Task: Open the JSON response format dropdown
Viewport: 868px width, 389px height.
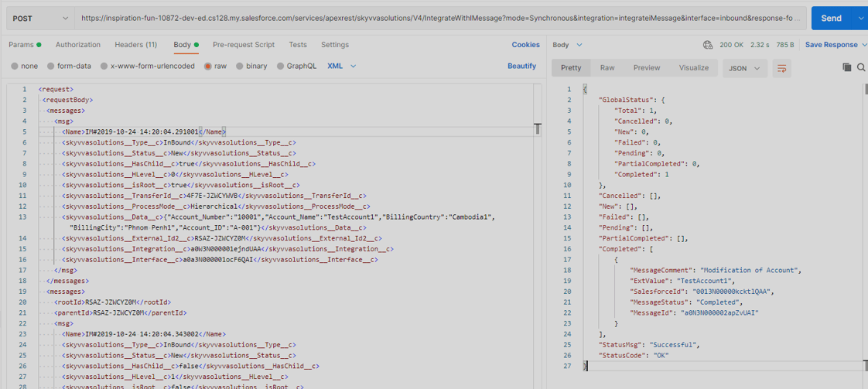Action: (x=744, y=68)
